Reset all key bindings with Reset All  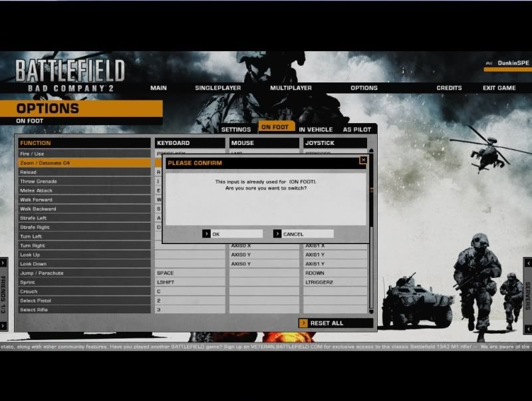click(x=336, y=323)
